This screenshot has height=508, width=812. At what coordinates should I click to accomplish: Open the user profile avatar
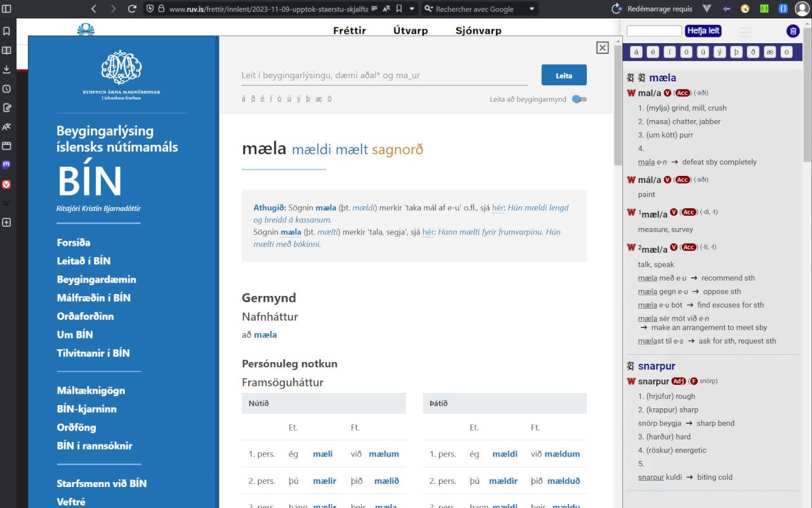802,9
